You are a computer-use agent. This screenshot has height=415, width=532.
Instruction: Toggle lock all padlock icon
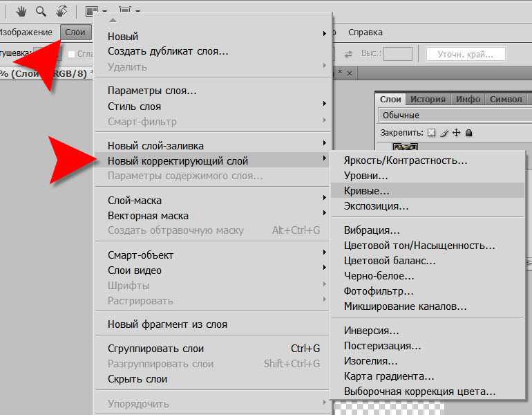click(x=469, y=133)
